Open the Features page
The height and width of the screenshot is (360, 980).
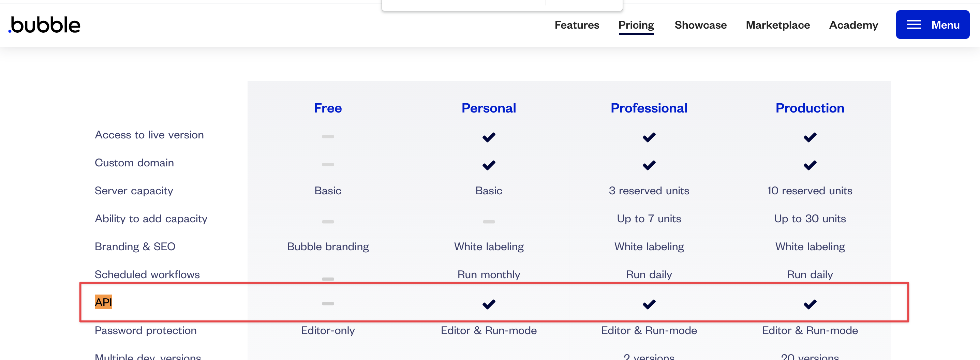tap(577, 25)
